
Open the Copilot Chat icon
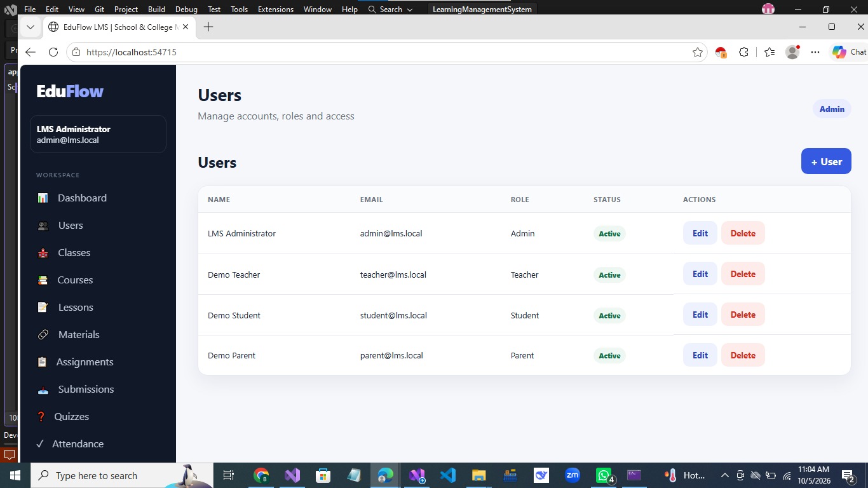click(849, 52)
